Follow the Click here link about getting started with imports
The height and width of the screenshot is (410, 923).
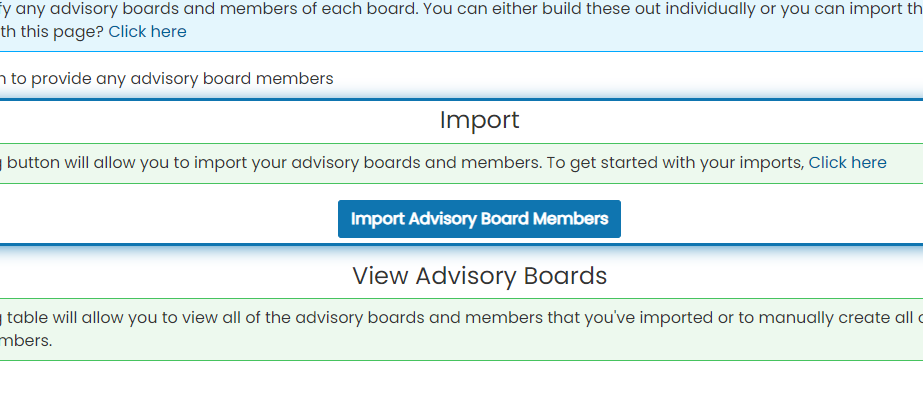coord(847,163)
